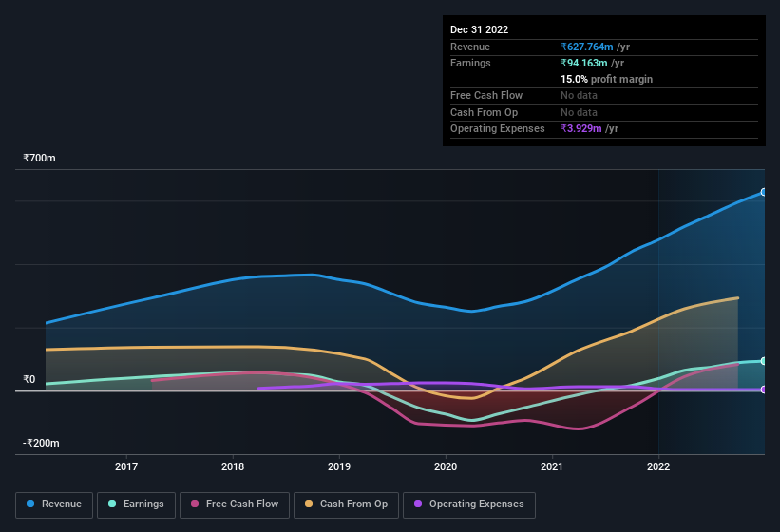Click the Revenue label in tooltip

(x=470, y=47)
